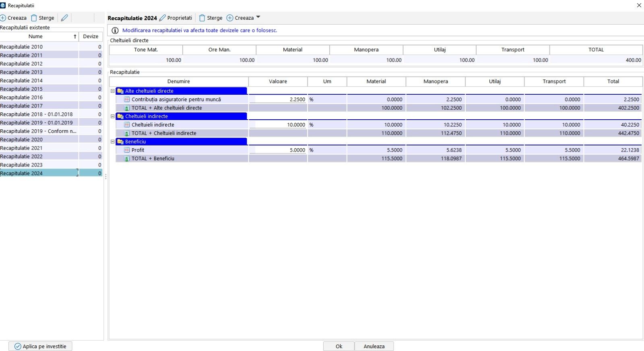Click the Devize column header

tap(91, 36)
